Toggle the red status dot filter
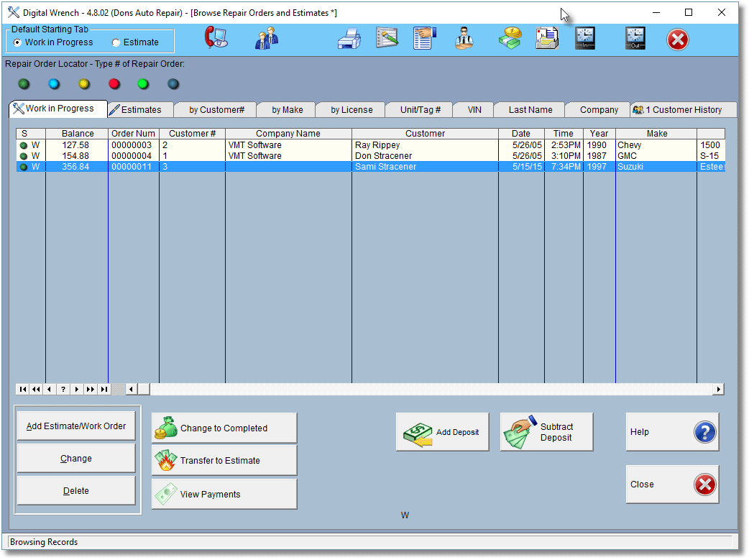 [114, 84]
